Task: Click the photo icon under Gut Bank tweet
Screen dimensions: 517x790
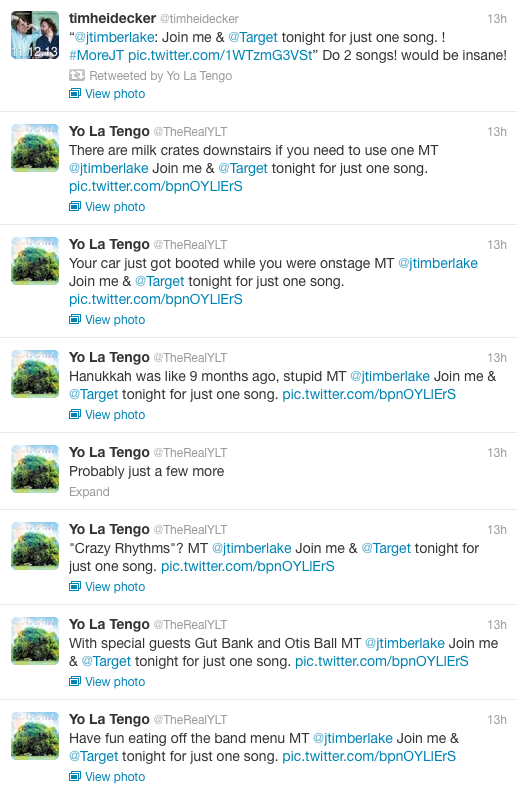Action: 75,682
